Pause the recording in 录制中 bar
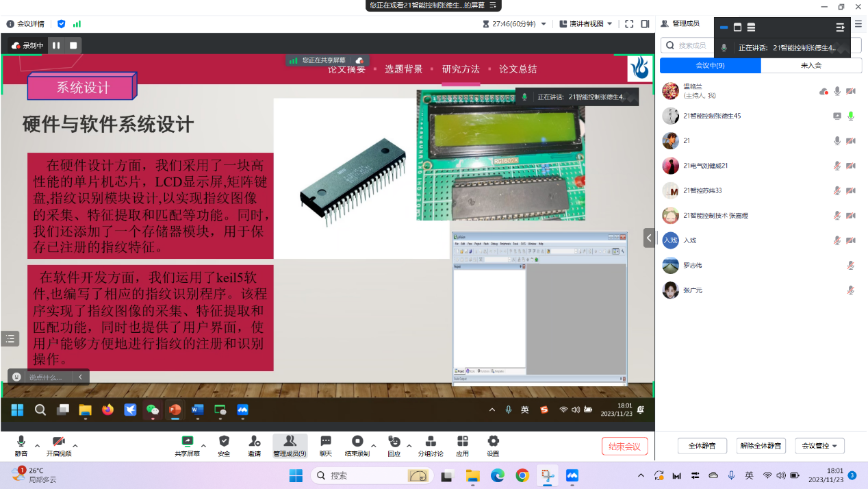Viewport: 868px width, 489px height. [56, 46]
